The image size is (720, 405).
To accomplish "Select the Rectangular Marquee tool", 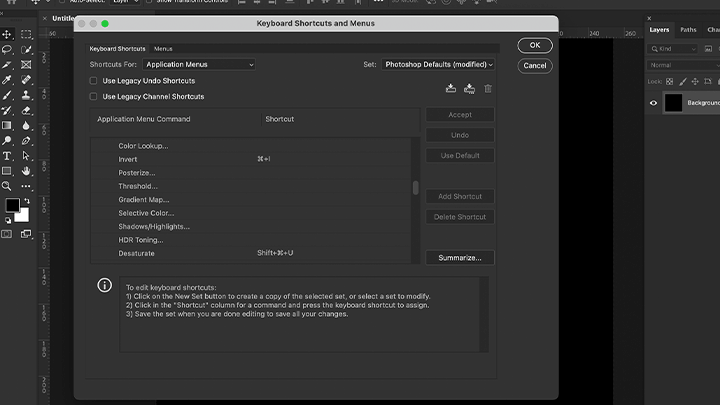I will (x=26, y=34).
